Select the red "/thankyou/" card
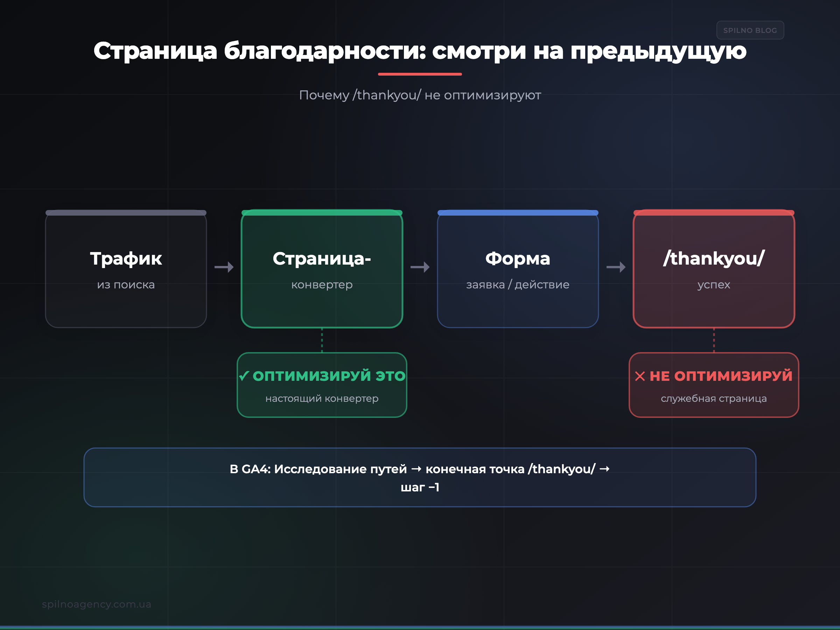The image size is (840, 630). [714, 269]
